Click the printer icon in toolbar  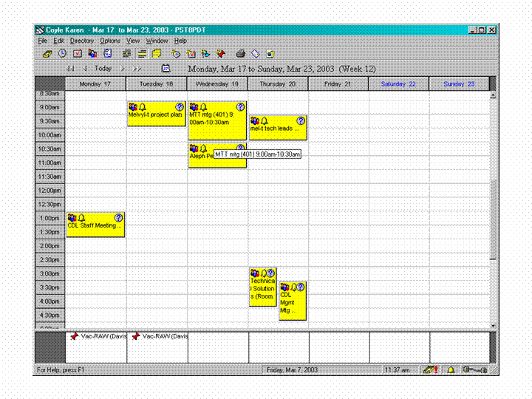click(240, 54)
